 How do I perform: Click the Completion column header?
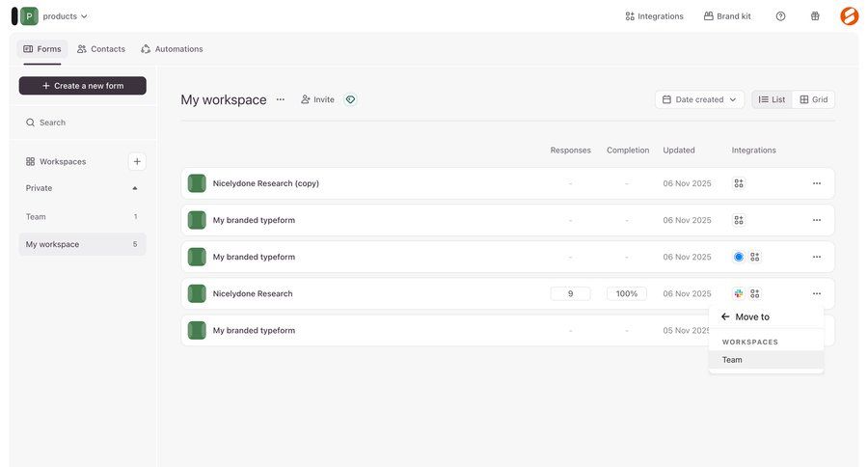click(628, 151)
